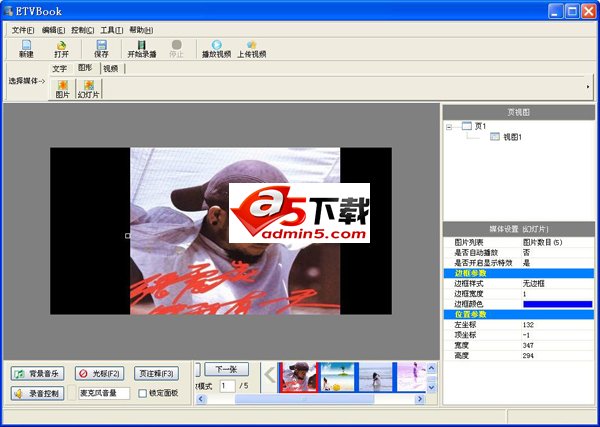Start recording with 开始录播 icon

point(141,48)
